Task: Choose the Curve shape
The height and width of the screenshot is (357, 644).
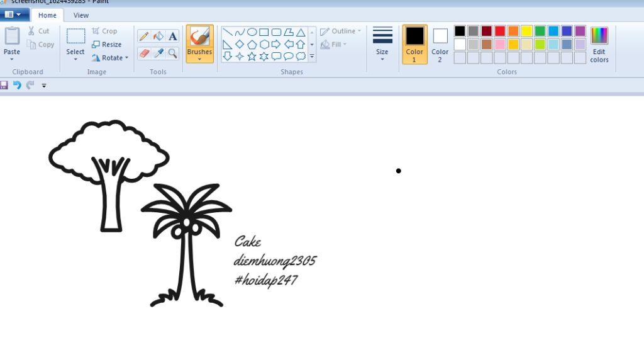Action: [240, 32]
